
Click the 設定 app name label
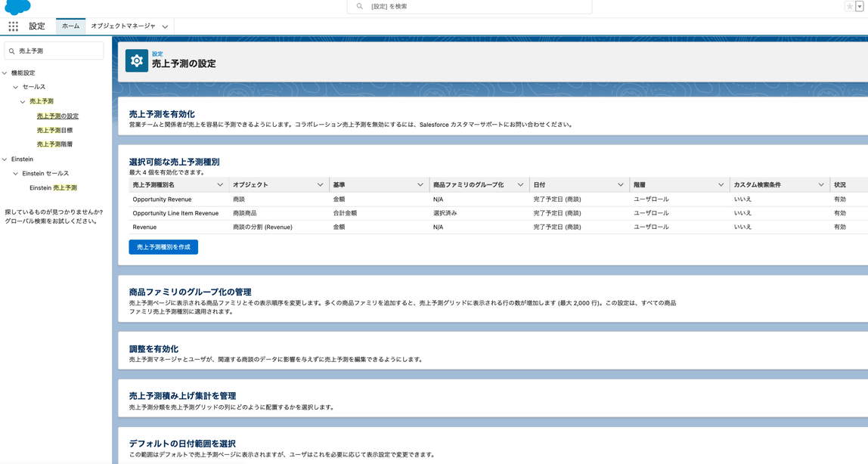point(37,26)
